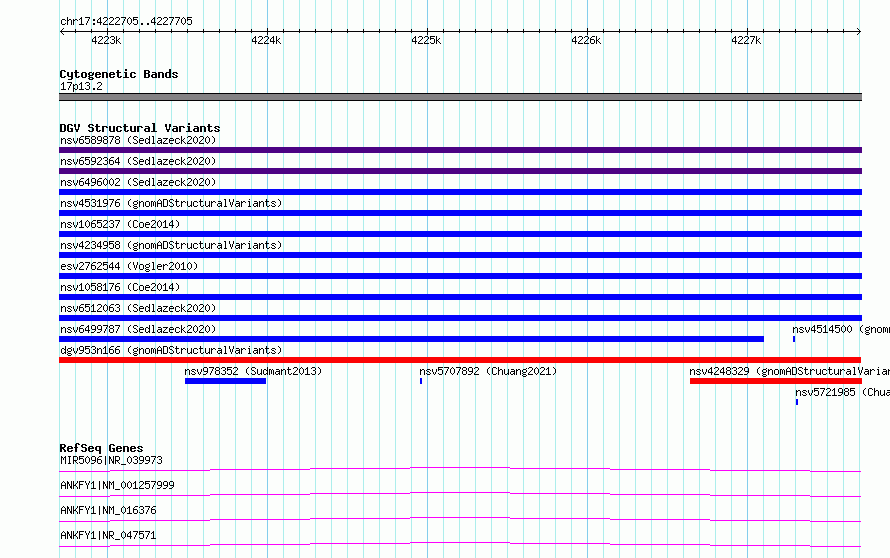Open variant label nsv6496002 (Sedlazeck2020)
890x558 pixels.
(x=138, y=182)
